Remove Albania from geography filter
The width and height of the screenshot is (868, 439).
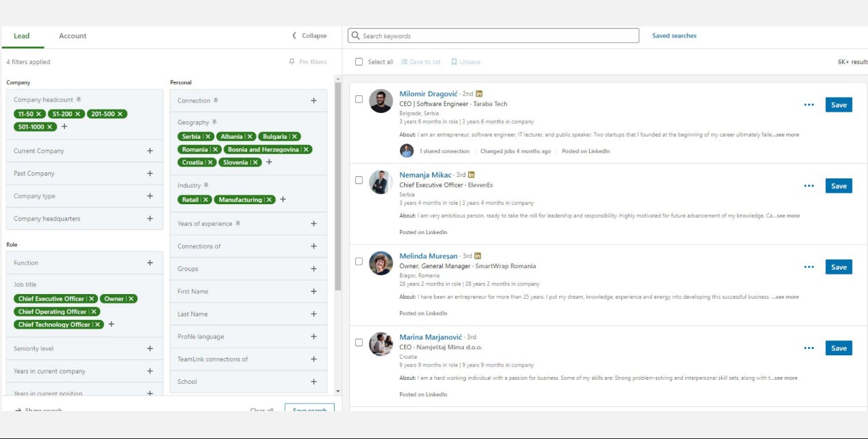pos(250,137)
